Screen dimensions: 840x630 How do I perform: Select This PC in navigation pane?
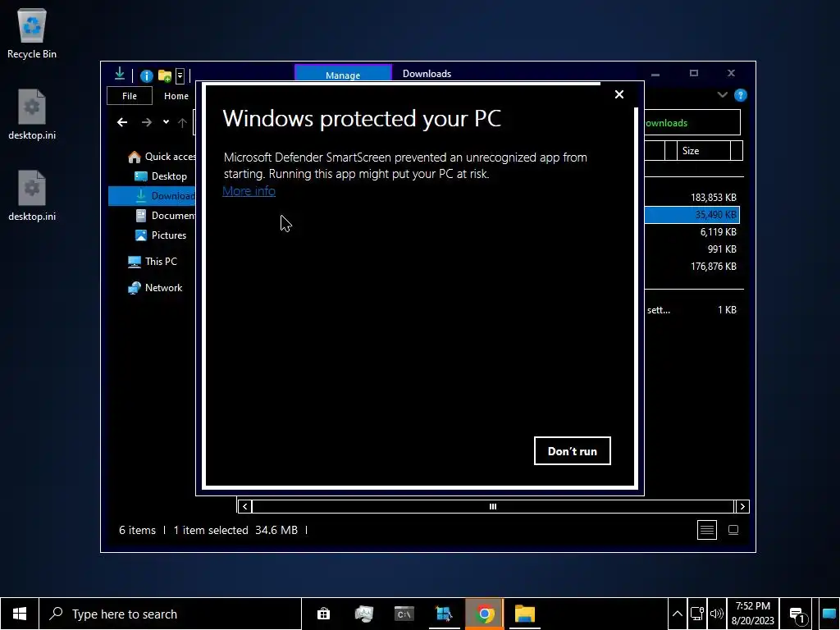point(152,262)
